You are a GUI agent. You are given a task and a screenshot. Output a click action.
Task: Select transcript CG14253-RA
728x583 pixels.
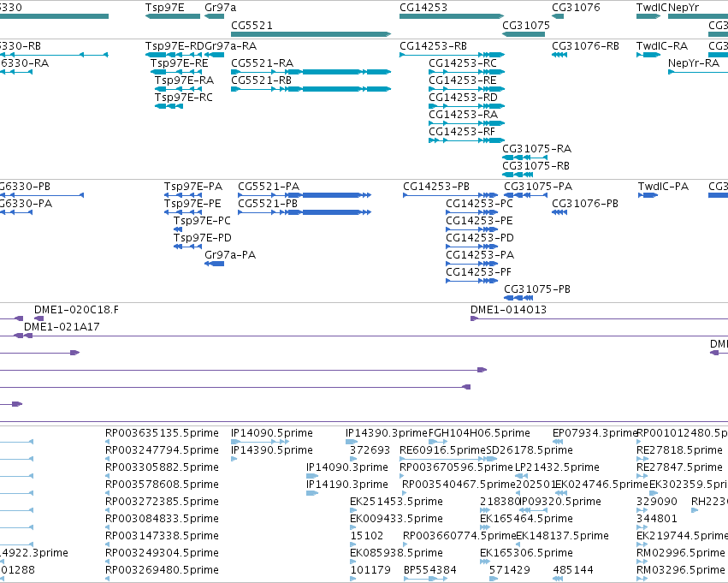(x=463, y=115)
